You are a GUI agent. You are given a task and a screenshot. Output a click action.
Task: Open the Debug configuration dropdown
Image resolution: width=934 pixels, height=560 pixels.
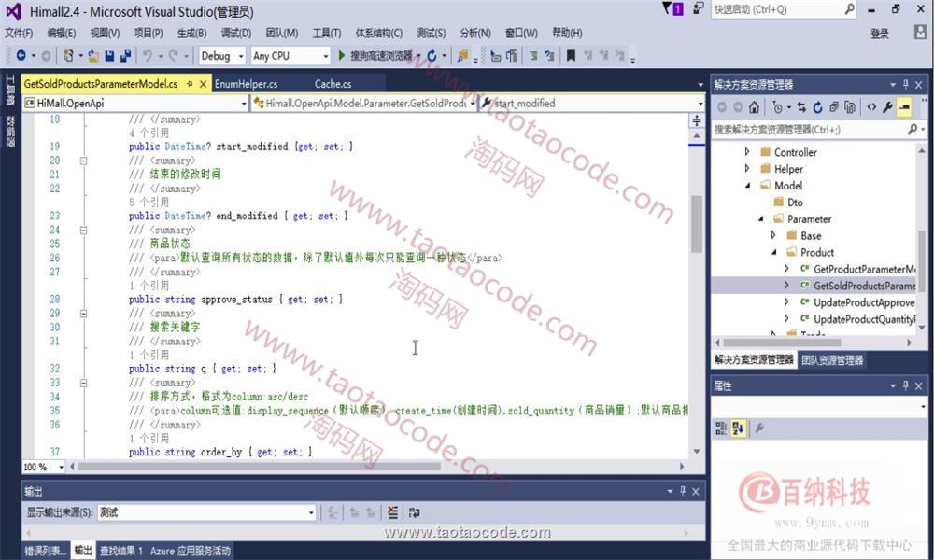(x=222, y=56)
